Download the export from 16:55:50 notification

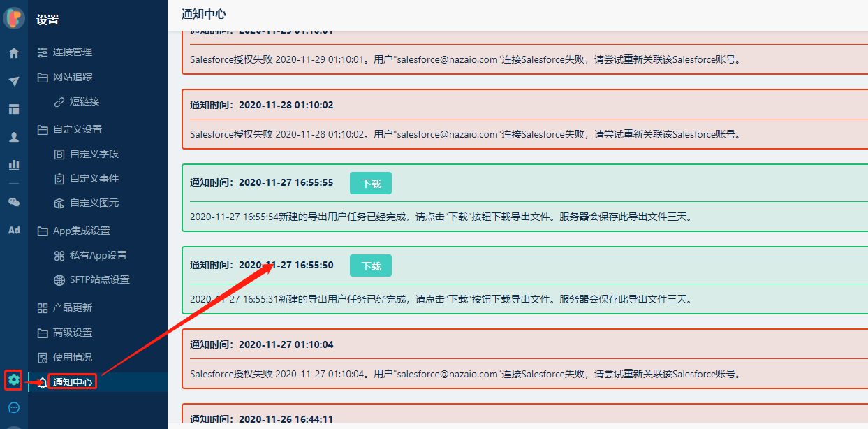pos(371,266)
